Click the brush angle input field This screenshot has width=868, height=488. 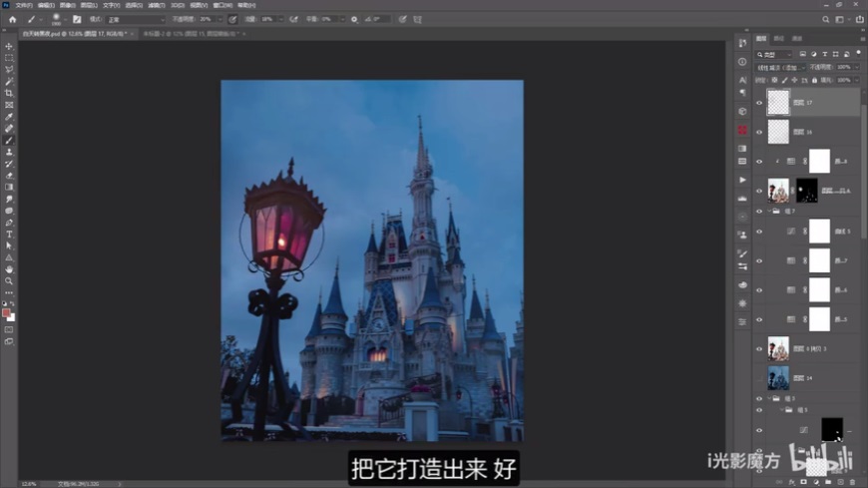click(x=381, y=19)
